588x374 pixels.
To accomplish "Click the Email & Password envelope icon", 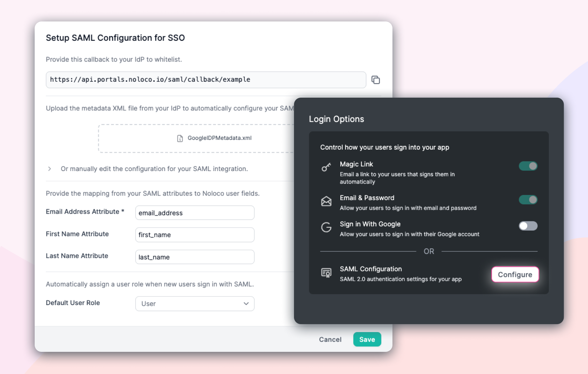I will [326, 201].
